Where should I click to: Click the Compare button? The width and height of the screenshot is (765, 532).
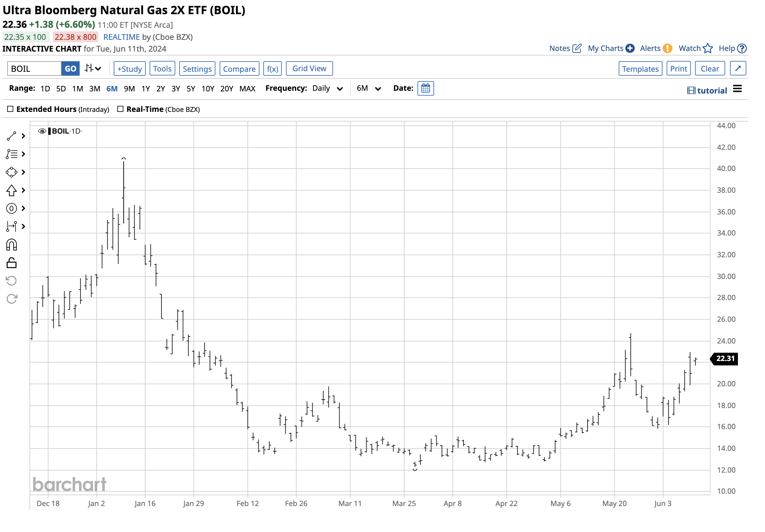239,69
